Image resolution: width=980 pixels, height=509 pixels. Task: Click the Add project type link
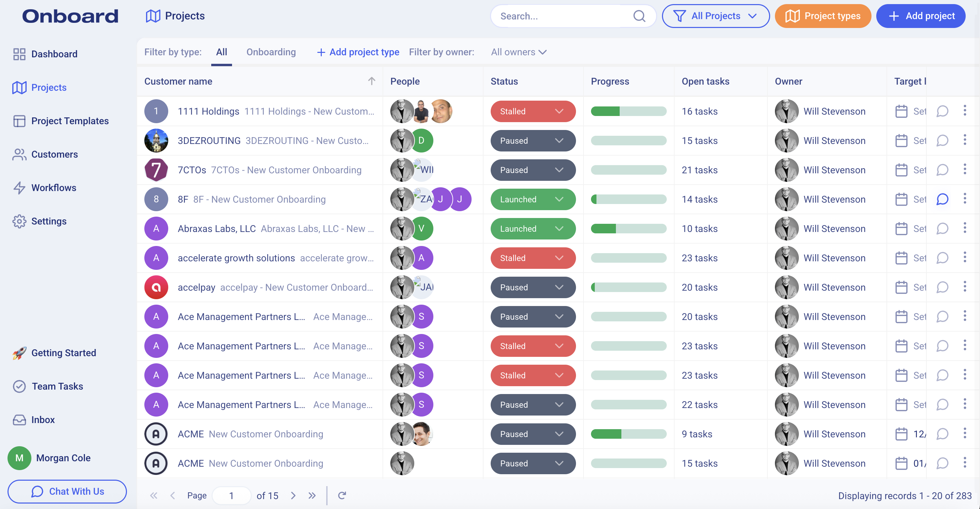pos(358,52)
